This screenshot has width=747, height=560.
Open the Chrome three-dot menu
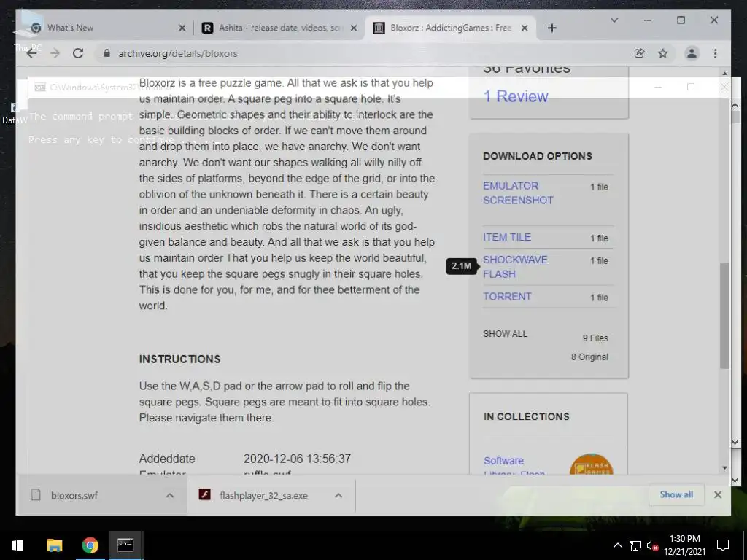(x=715, y=53)
